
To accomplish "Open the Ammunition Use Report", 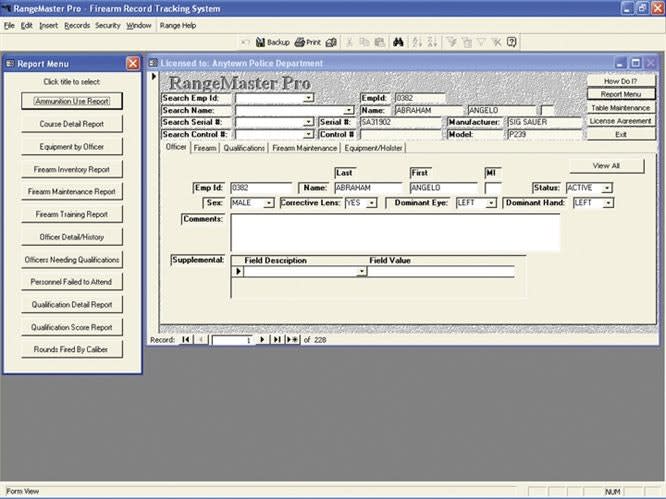I will [72, 101].
